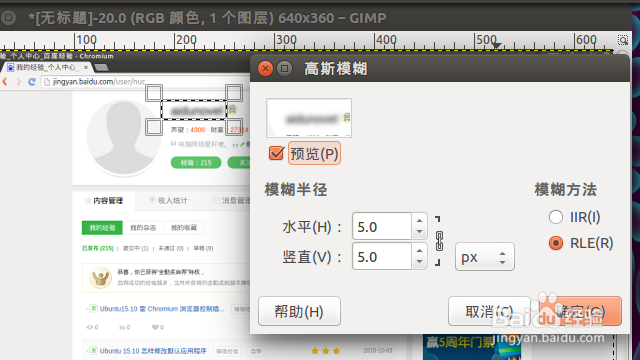Click the bottom-left selection handle on canvas
The image size is (640, 360).
(x=154, y=127)
